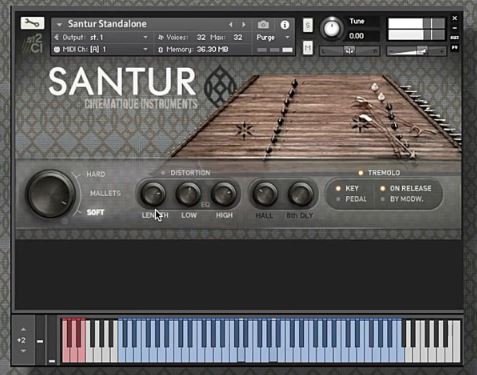Open the instrument info icon
This screenshot has width=477, height=375.
click(284, 25)
